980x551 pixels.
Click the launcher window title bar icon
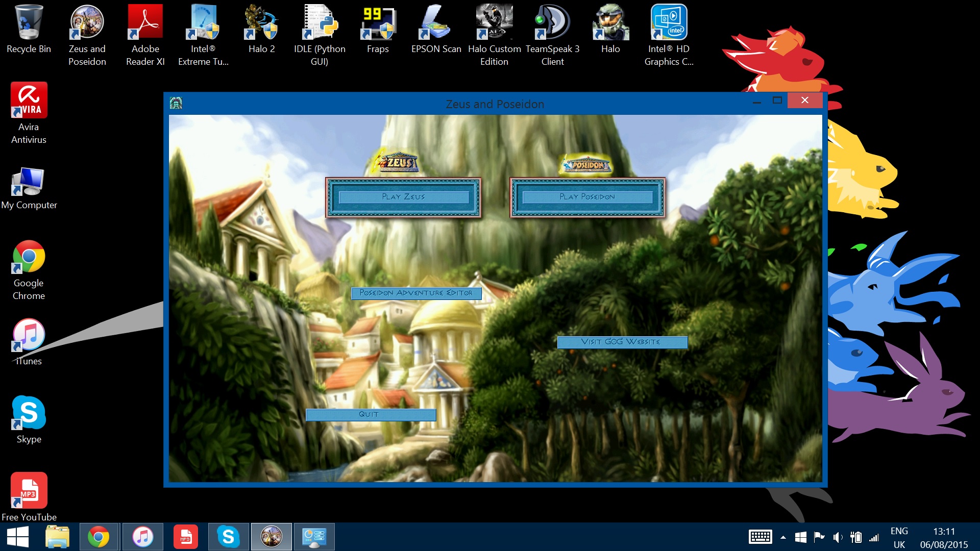[176, 104]
